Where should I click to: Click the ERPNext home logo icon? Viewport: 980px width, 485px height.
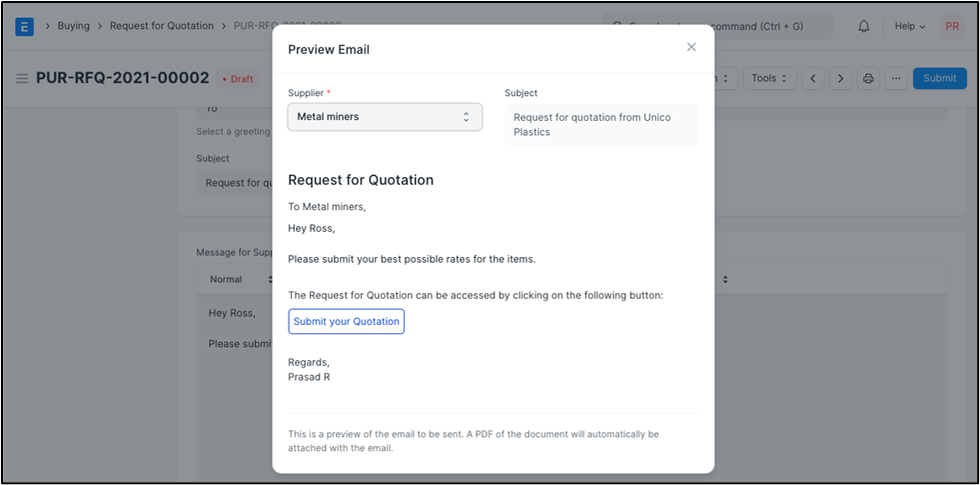click(x=24, y=26)
